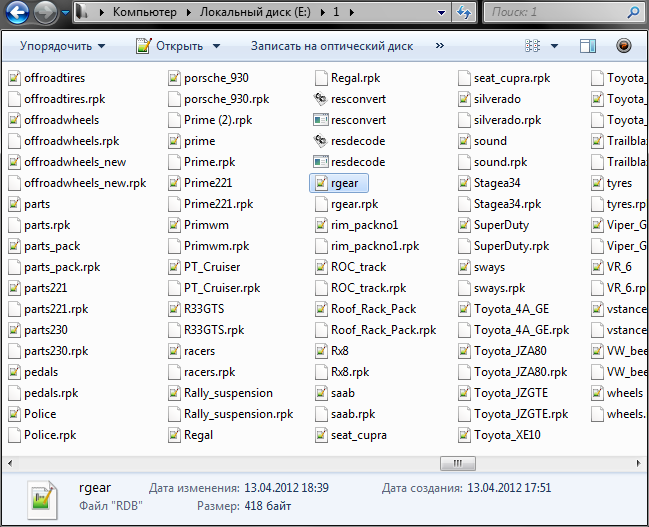The width and height of the screenshot is (649, 527).
Task: Show more toolbar commands via the chevron
Action: pyautogui.click(x=440, y=45)
